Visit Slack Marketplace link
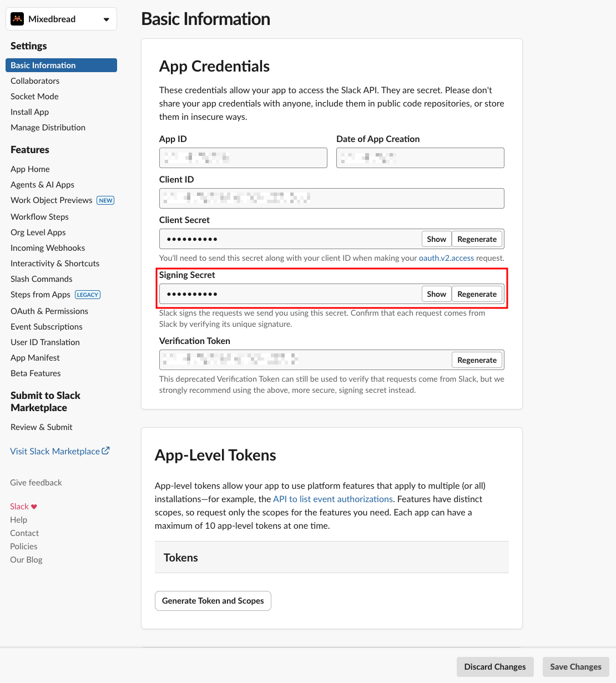This screenshot has height=683, width=616. 55,451
